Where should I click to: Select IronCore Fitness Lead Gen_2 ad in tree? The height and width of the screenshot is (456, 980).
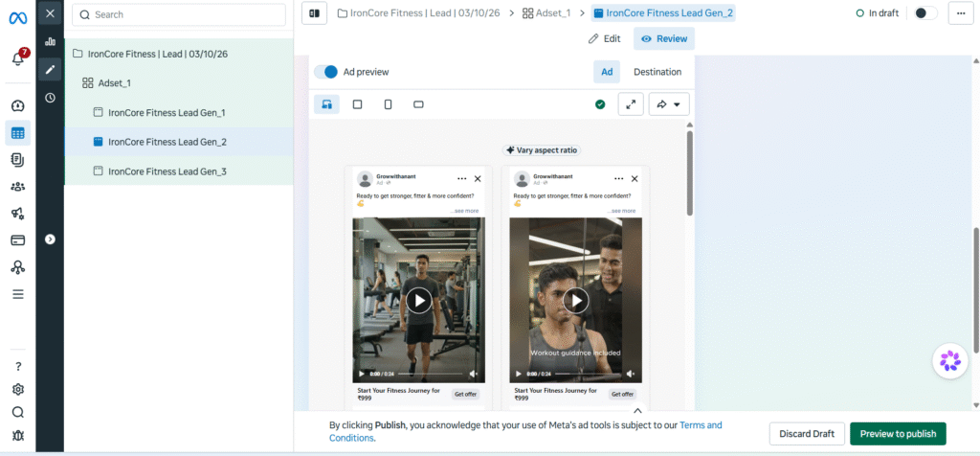(x=179, y=142)
